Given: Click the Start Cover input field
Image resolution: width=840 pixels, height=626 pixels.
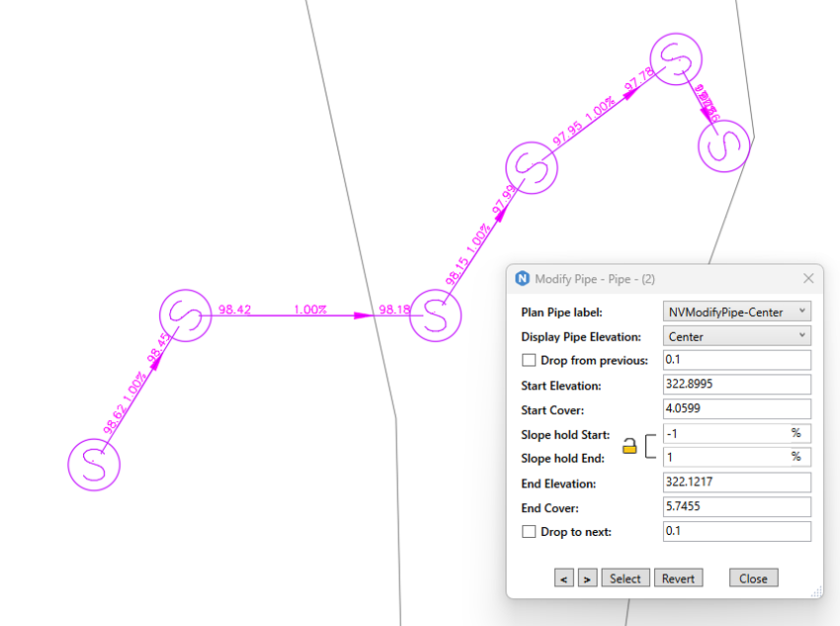Looking at the screenshot, I should 736,408.
